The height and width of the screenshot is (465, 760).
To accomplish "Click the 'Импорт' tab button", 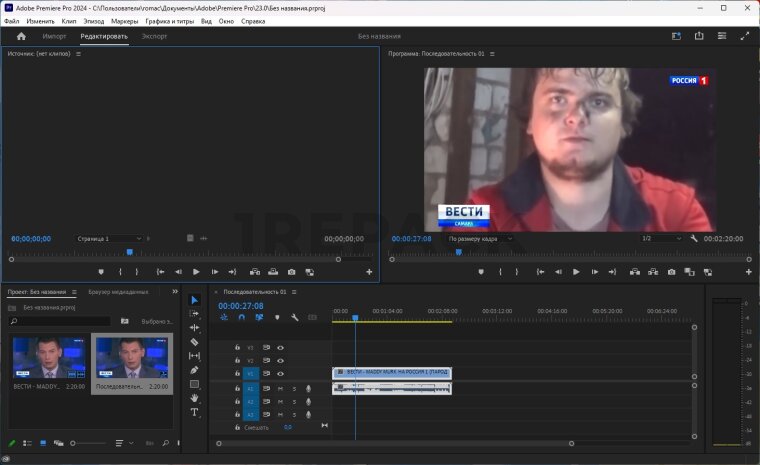I will tap(54, 36).
